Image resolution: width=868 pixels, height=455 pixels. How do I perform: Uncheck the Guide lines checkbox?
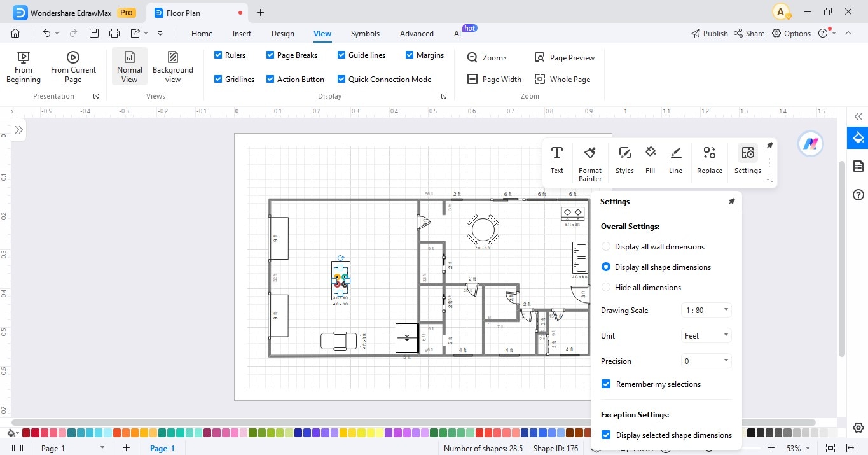click(341, 55)
